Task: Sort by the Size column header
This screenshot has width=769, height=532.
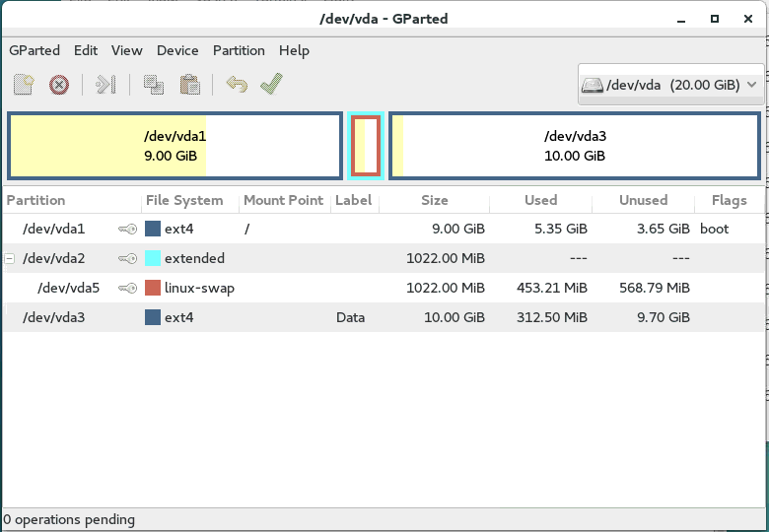Action: tap(434, 200)
